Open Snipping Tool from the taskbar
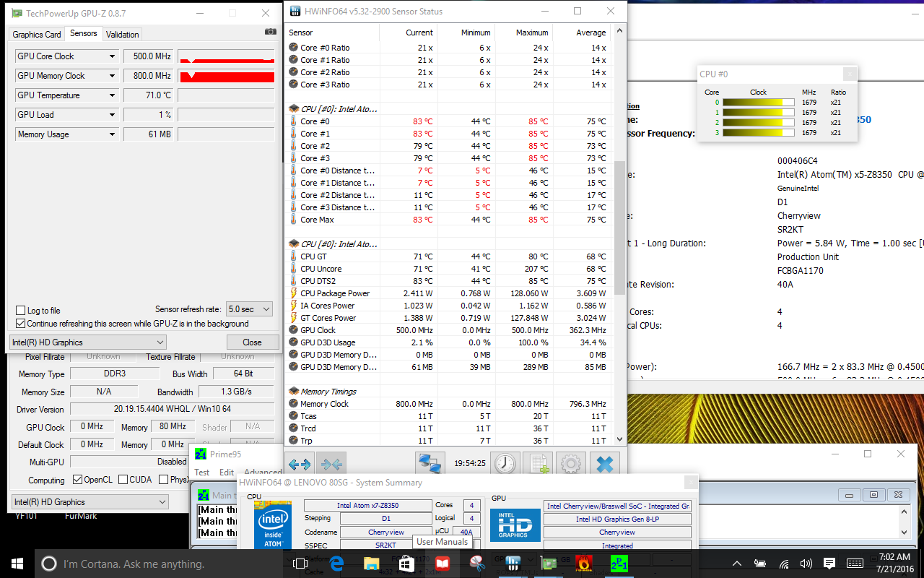The height and width of the screenshot is (578, 924). [x=478, y=564]
